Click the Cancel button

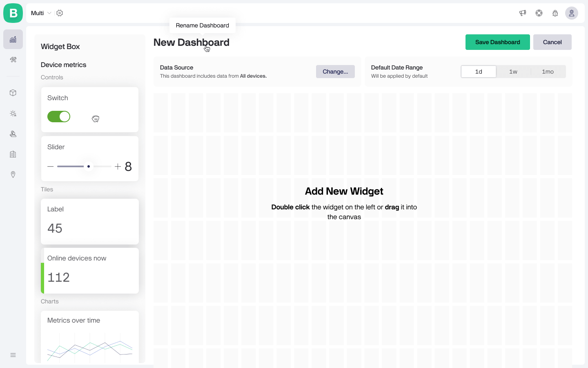[552, 42]
